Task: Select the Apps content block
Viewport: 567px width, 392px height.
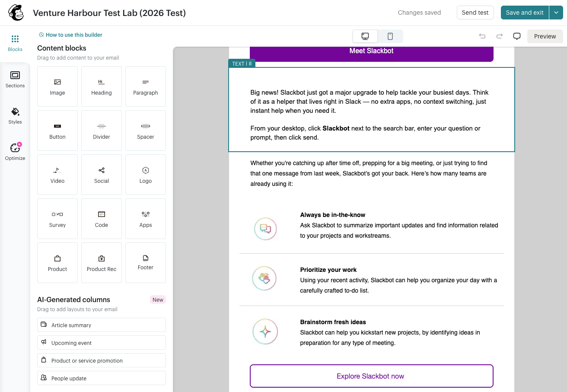Action: (x=146, y=219)
